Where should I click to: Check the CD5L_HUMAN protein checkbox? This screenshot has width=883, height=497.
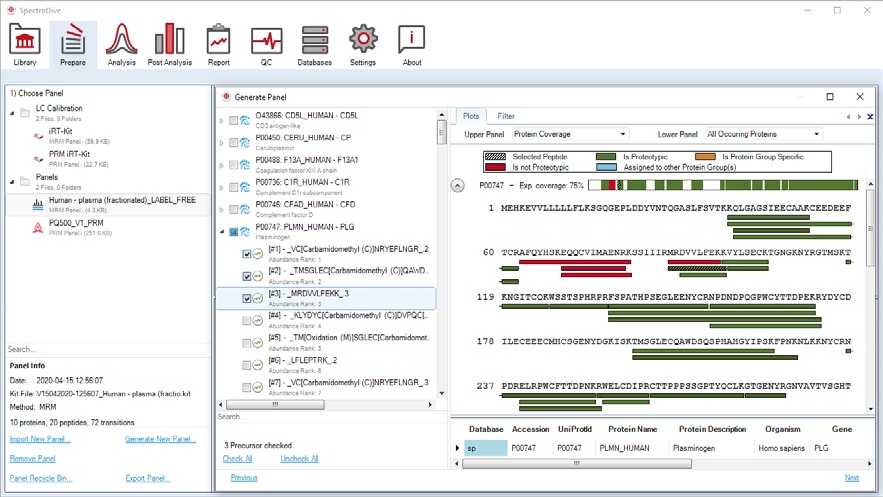[233, 120]
